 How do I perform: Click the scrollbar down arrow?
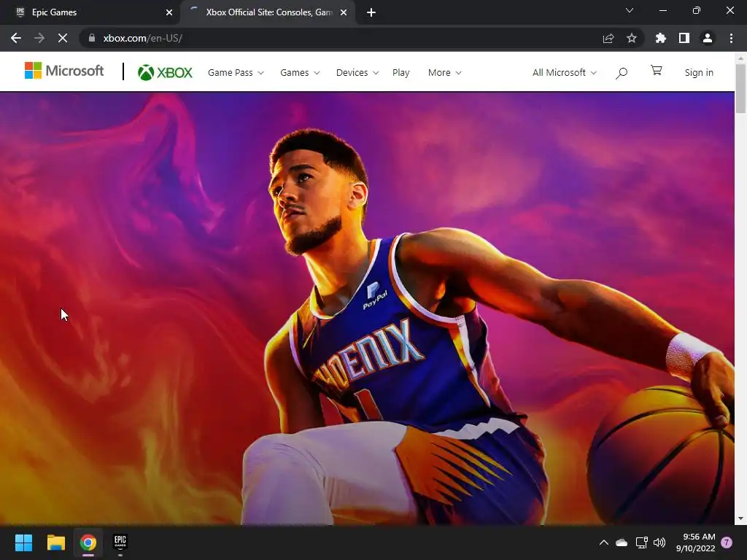pyautogui.click(x=740, y=518)
